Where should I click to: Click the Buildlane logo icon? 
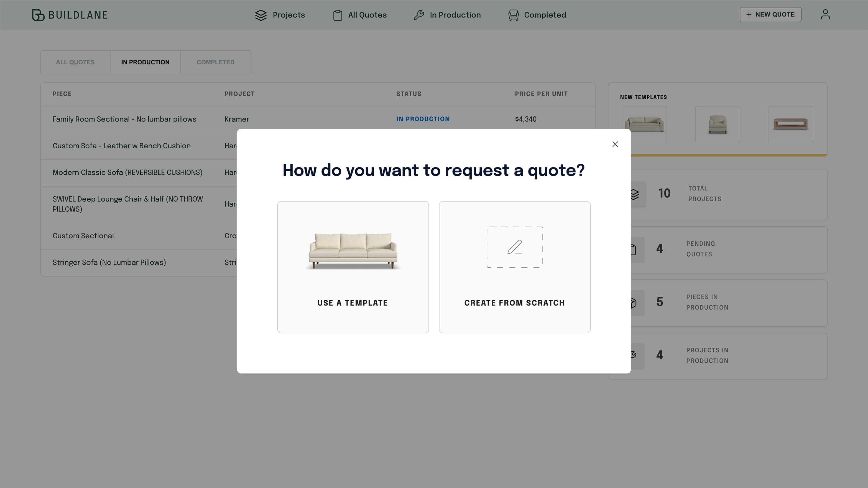pyautogui.click(x=38, y=15)
